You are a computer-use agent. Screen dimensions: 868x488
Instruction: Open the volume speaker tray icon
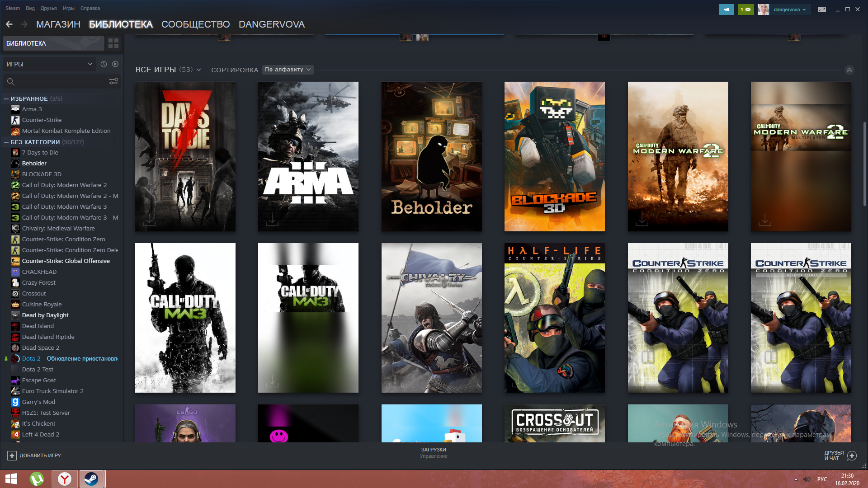pyautogui.click(x=807, y=479)
